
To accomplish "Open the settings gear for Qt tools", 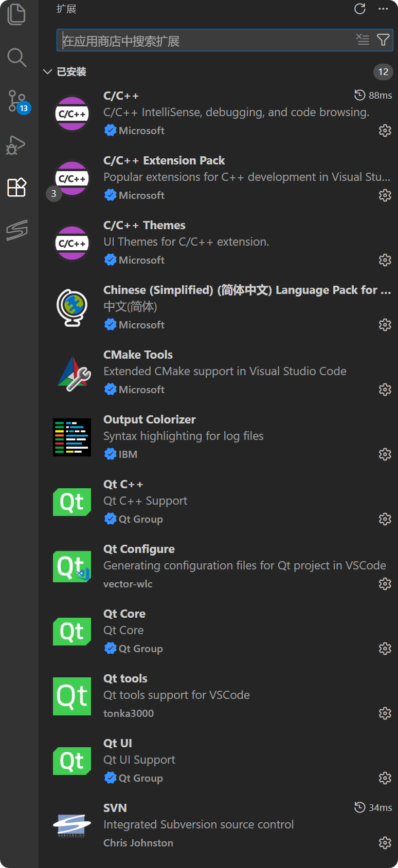I will (385, 713).
